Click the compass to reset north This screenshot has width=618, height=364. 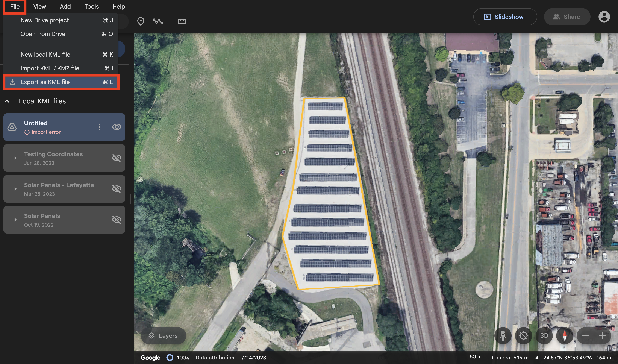pyautogui.click(x=565, y=335)
